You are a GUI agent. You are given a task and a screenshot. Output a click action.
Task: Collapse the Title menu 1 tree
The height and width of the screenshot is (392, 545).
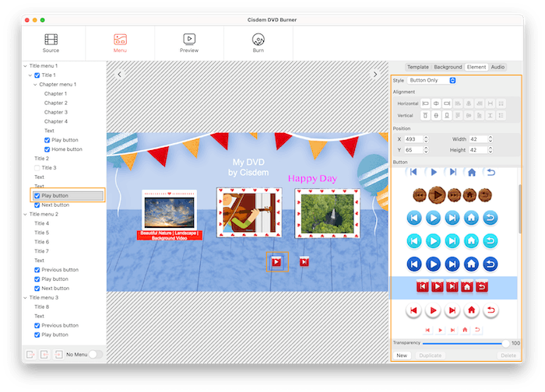[x=25, y=66]
